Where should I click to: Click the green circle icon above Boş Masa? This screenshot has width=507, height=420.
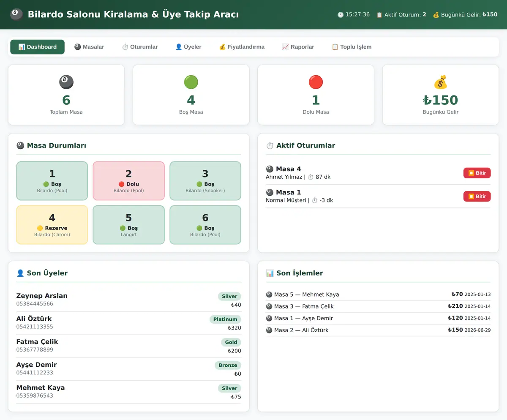191,82
